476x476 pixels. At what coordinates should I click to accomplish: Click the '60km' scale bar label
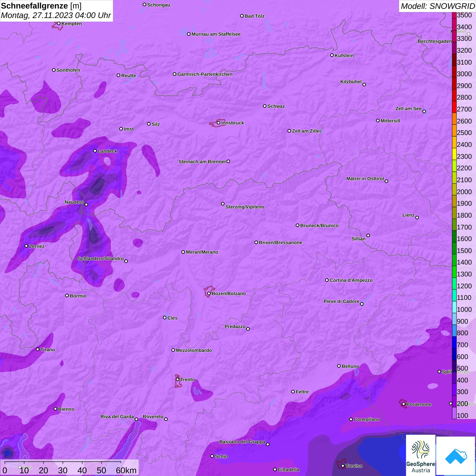coord(126,470)
